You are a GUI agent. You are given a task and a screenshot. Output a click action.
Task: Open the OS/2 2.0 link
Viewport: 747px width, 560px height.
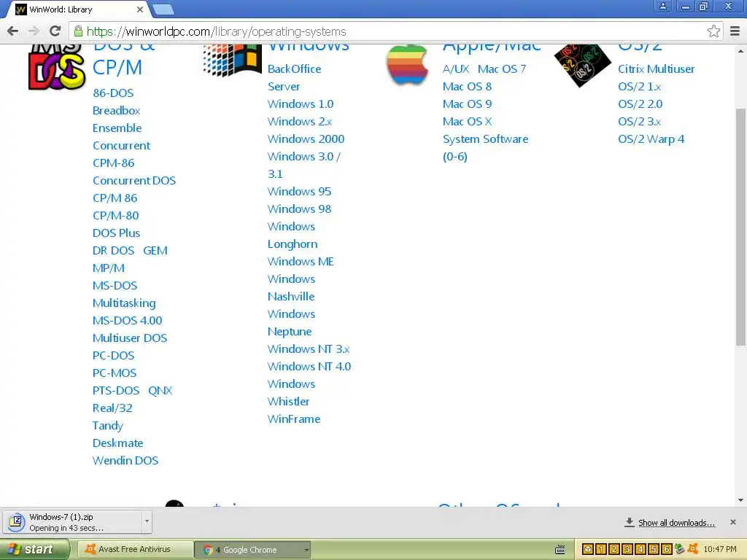(640, 104)
